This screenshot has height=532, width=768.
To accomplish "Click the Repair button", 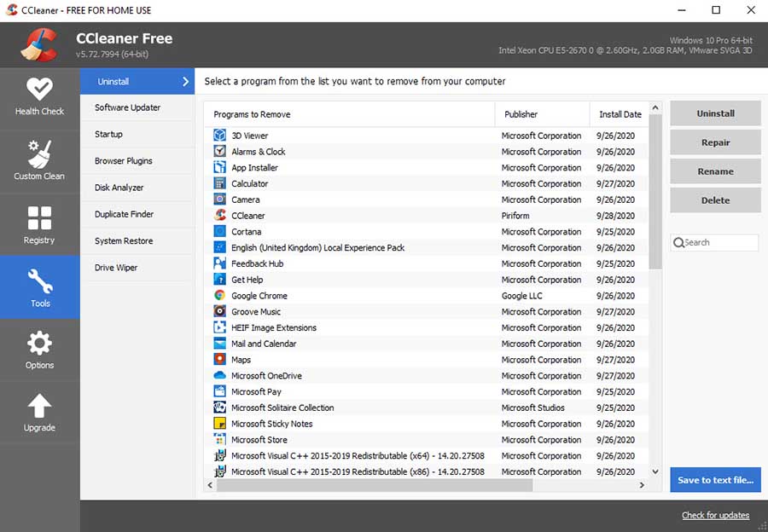I will point(715,142).
